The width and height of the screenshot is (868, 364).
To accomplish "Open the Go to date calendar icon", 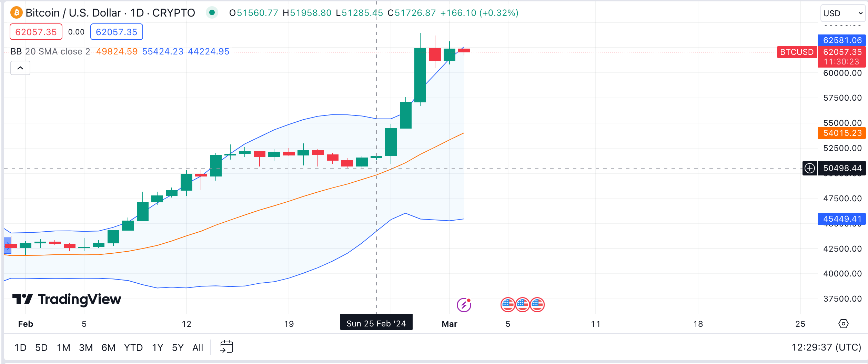I will coord(227,347).
